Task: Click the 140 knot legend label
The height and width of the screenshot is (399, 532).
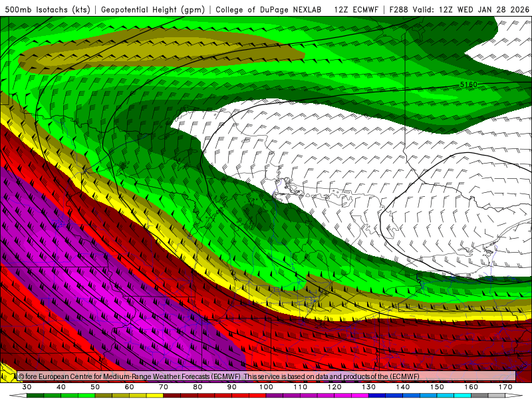Action: [x=403, y=387]
